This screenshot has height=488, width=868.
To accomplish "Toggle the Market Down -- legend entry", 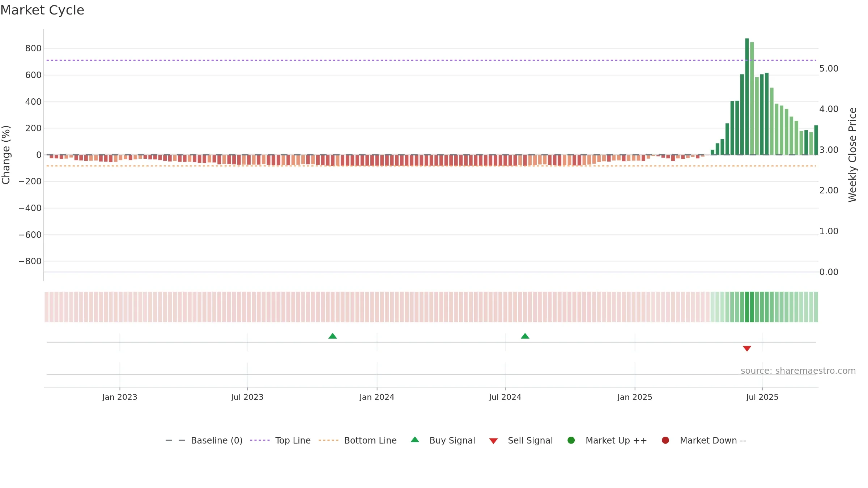I will coord(704,440).
